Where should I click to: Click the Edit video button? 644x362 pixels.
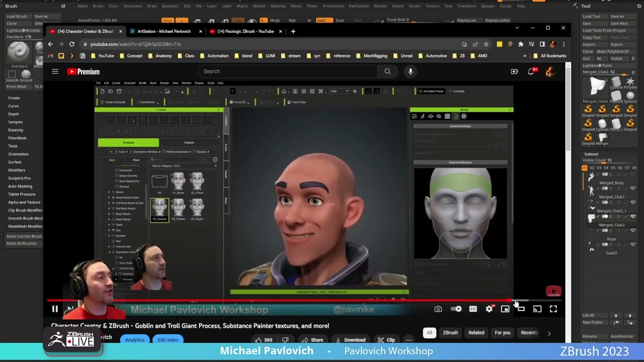click(x=168, y=340)
